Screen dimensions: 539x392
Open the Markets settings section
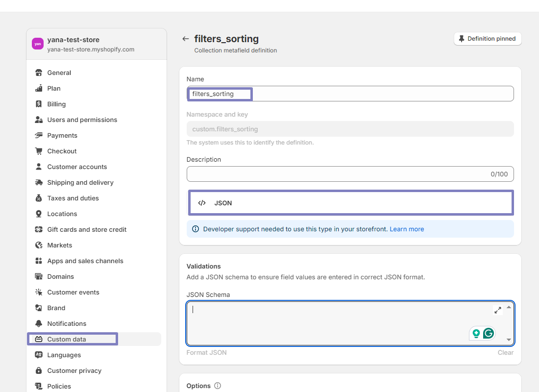point(59,245)
